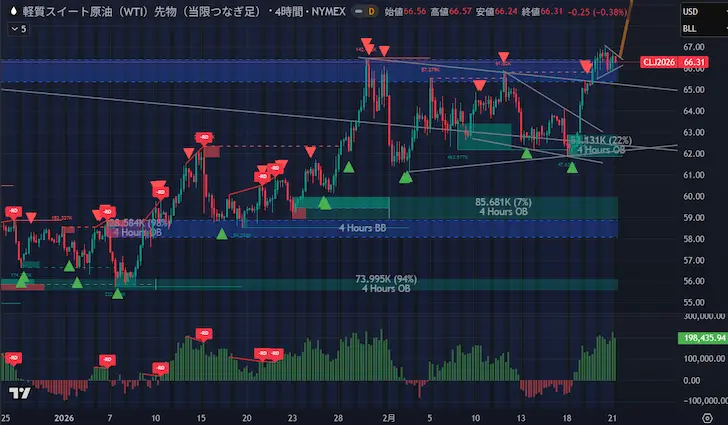The width and height of the screenshot is (728, 425).
Task: Open the BLL unit selector
Action: pyautogui.click(x=689, y=30)
